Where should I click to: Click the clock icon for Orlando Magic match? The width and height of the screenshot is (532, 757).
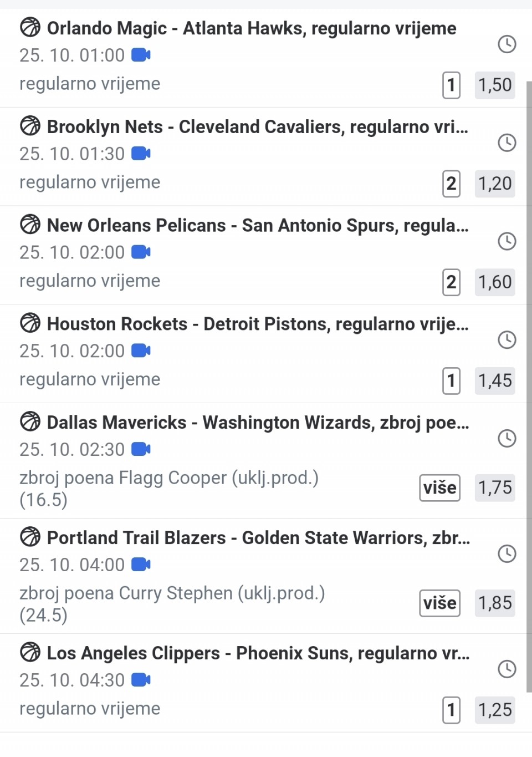(x=507, y=44)
